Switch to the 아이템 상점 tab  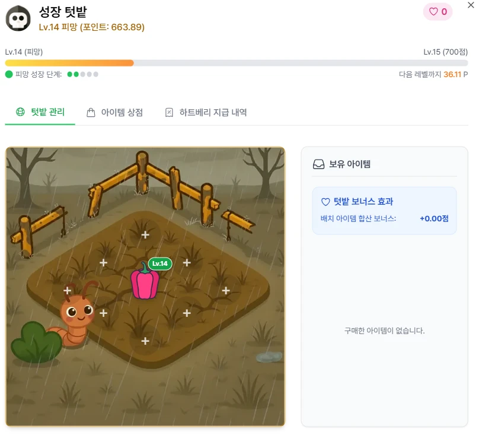[114, 112]
